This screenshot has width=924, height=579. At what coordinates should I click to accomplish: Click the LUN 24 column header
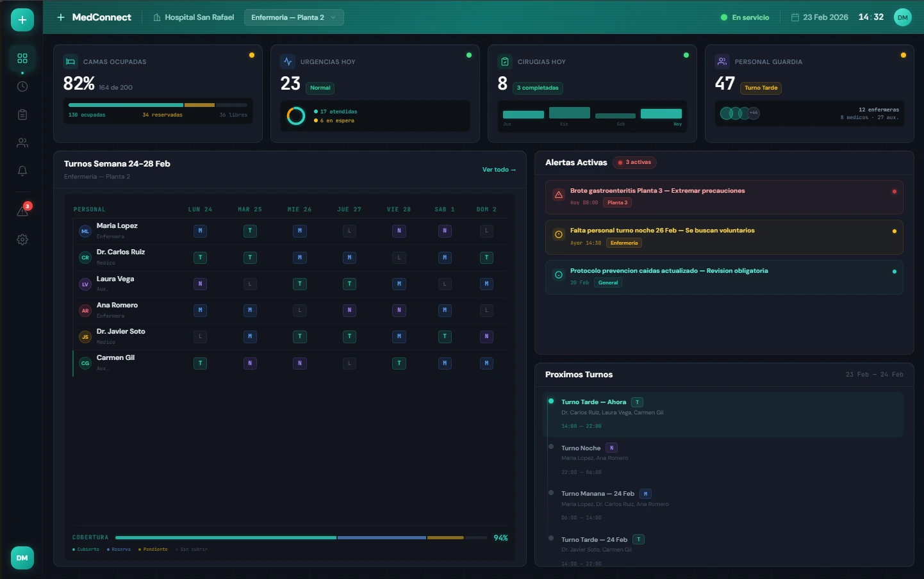(x=200, y=209)
